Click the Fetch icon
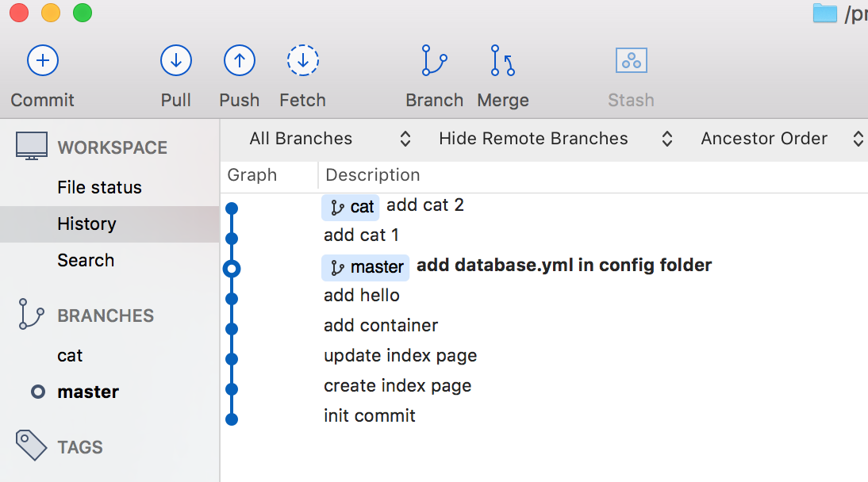This screenshot has width=868, height=482. [x=302, y=60]
